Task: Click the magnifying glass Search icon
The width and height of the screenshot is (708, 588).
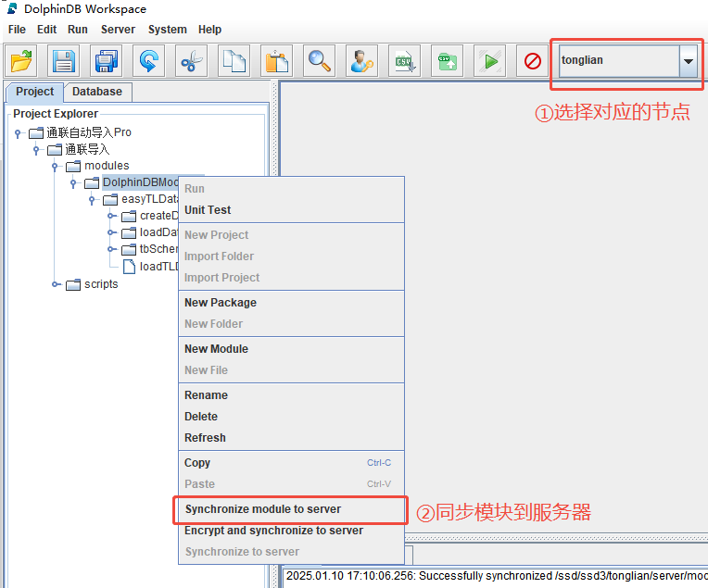Action: [x=320, y=62]
